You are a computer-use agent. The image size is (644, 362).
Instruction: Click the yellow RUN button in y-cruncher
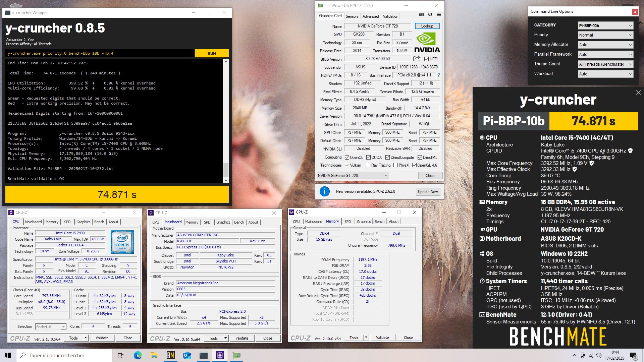tap(212, 53)
